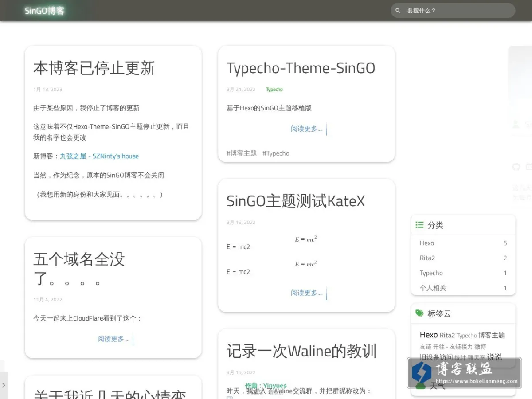
Task: Click the search magnifier icon
Action: click(x=398, y=11)
